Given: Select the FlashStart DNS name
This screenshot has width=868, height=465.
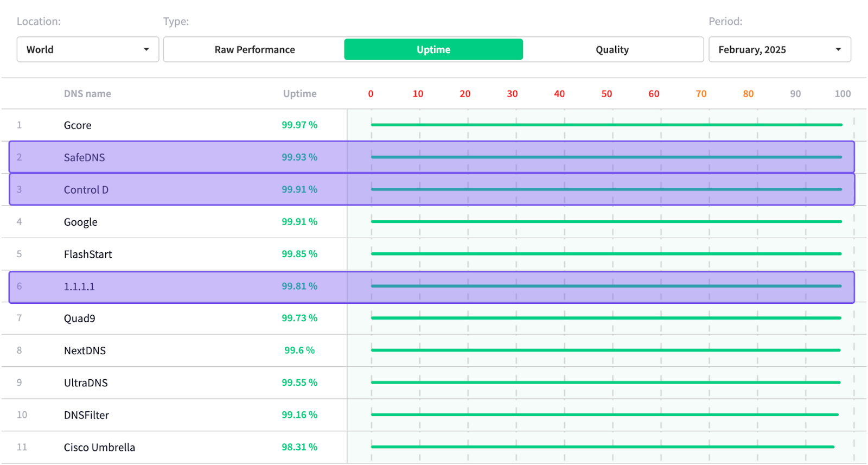Looking at the screenshot, I should tap(88, 254).
